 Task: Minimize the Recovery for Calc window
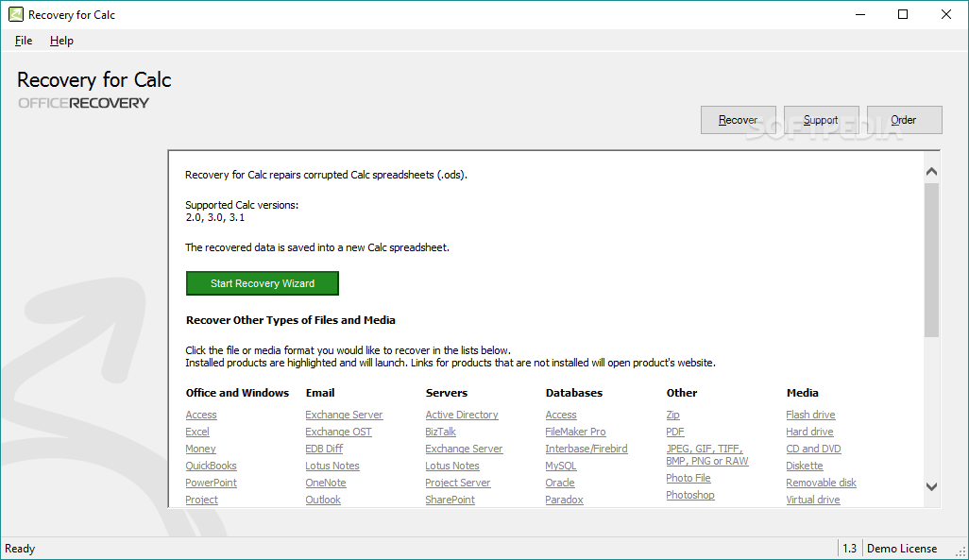tap(860, 14)
